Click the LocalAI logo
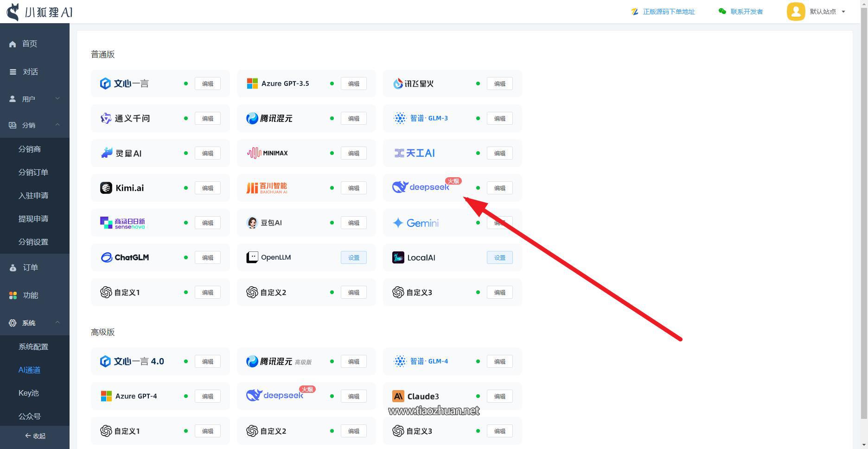868x449 pixels. [x=414, y=257]
